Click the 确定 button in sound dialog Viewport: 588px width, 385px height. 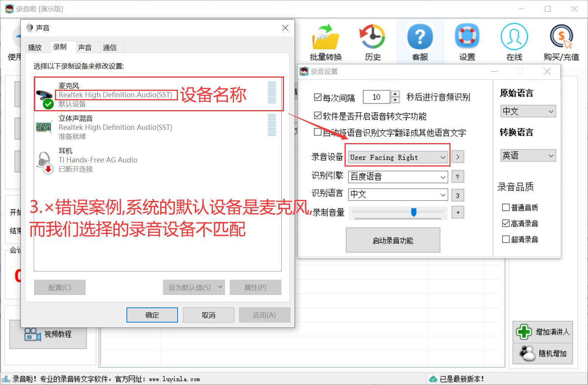[x=152, y=315]
